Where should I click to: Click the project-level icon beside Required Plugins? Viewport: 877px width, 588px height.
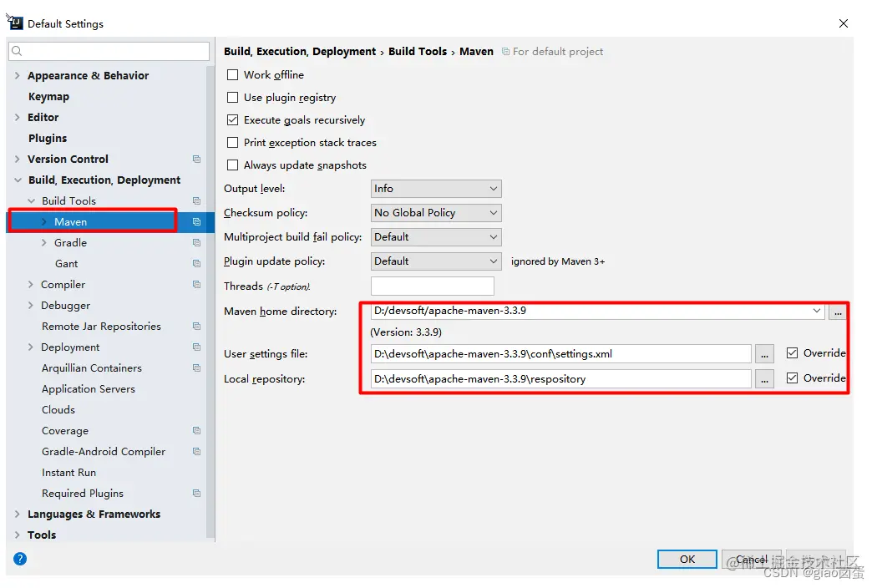(196, 494)
